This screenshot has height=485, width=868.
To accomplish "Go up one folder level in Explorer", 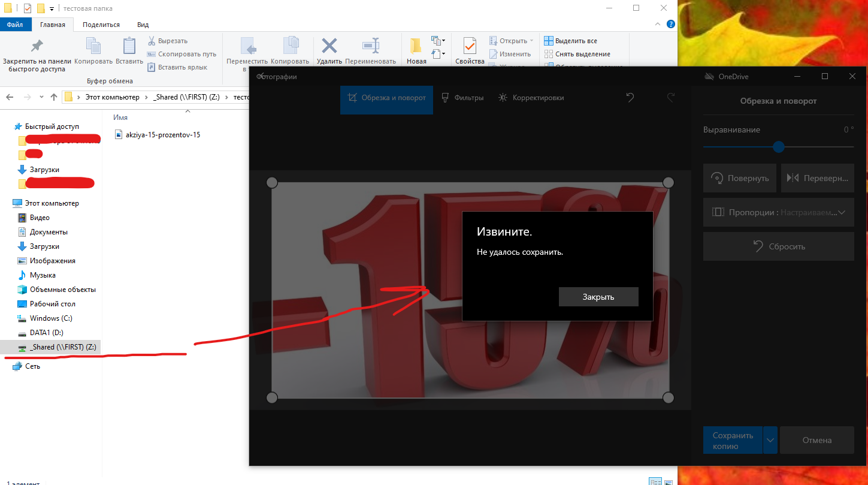I will (x=54, y=97).
